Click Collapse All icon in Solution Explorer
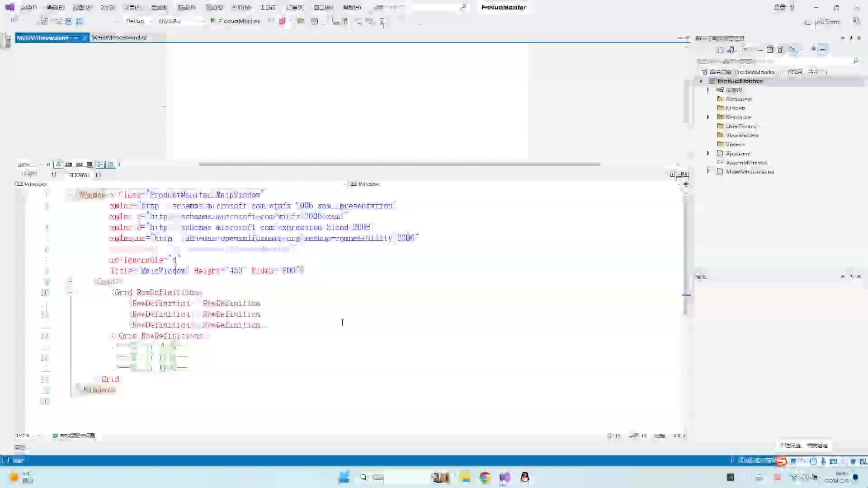Image resolution: width=868 pixels, height=488 pixels. [x=770, y=50]
